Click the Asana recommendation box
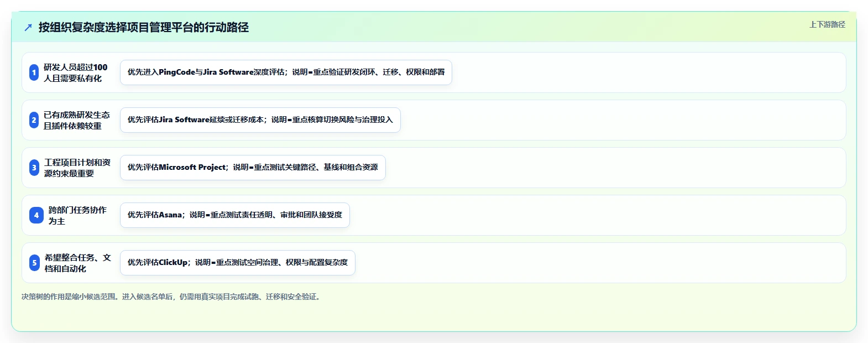This screenshot has width=868, height=343. [235, 215]
